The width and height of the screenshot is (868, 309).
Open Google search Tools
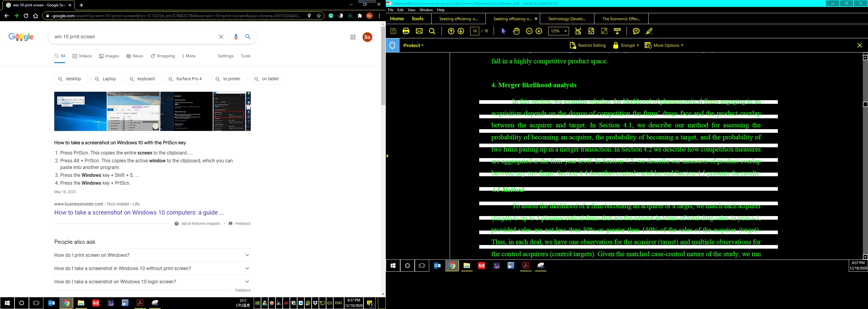[x=245, y=56]
